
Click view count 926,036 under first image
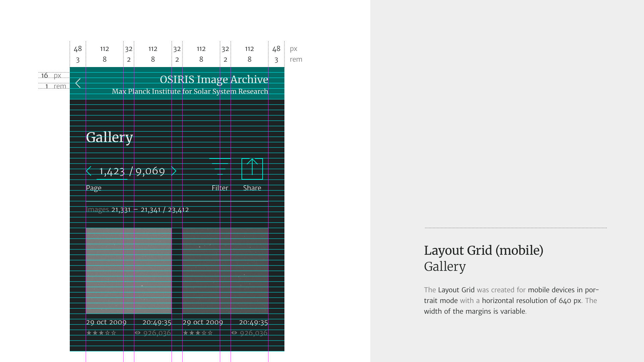tap(157, 333)
